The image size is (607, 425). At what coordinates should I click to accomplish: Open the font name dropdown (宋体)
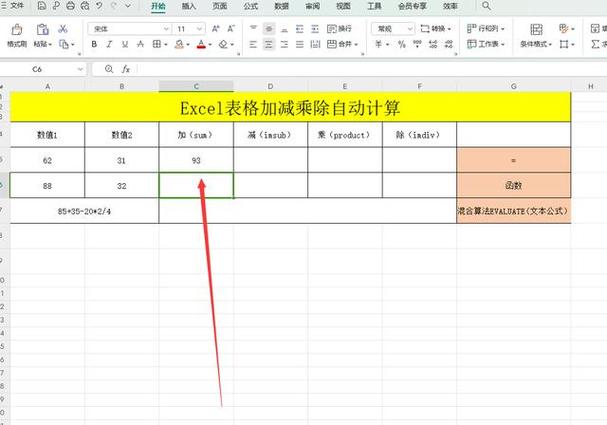[166, 29]
